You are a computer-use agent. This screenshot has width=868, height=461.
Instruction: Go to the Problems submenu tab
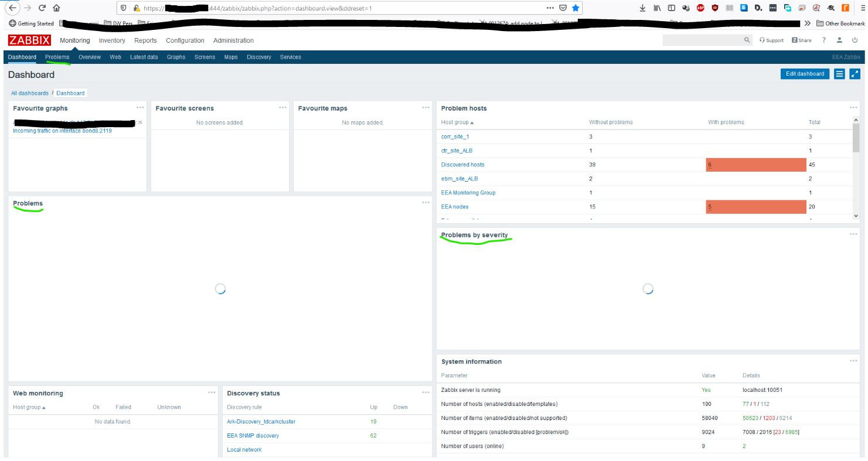[57, 57]
